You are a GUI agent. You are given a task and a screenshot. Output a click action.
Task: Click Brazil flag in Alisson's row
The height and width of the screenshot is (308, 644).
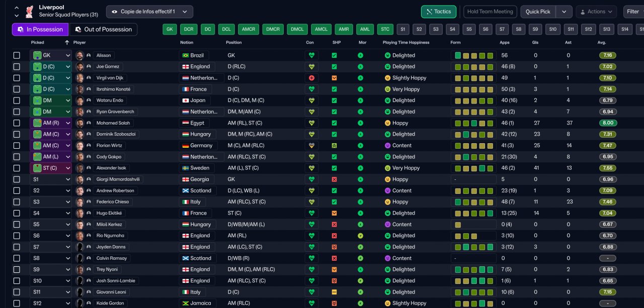[185, 55]
